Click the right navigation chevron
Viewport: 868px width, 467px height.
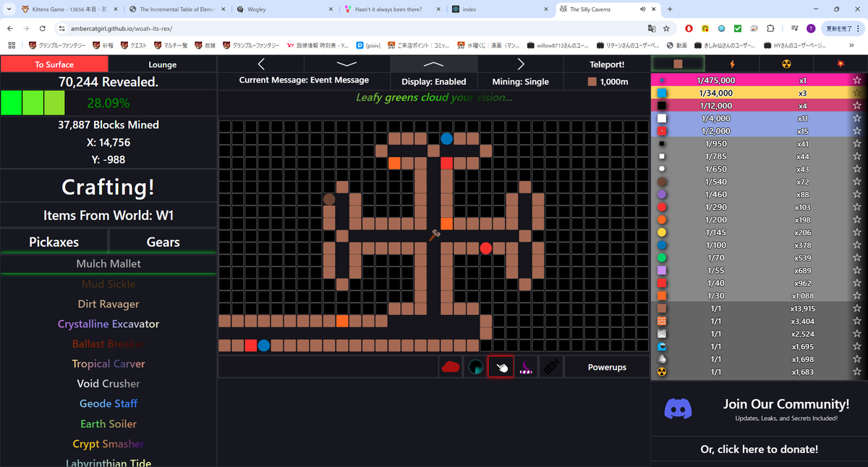520,64
